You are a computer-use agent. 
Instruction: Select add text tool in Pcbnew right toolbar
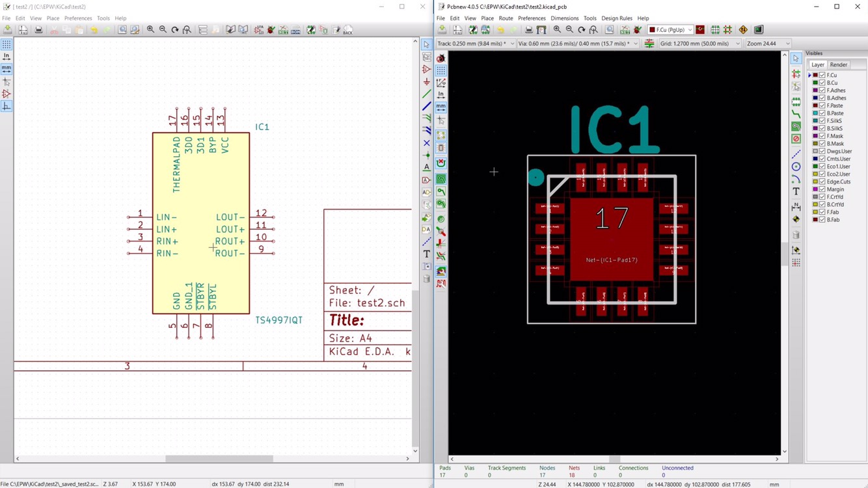796,191
